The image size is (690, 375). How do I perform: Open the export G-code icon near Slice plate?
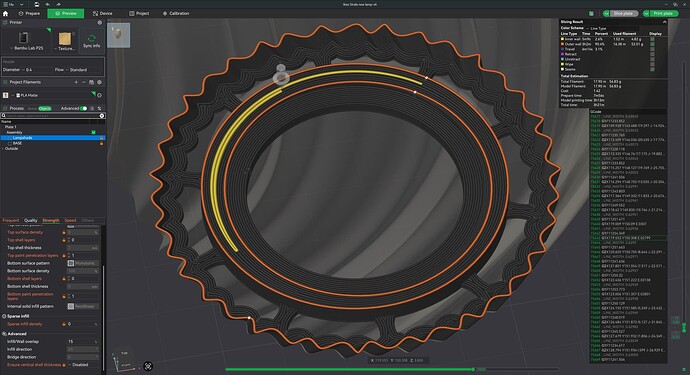click(x=591, y=14)
